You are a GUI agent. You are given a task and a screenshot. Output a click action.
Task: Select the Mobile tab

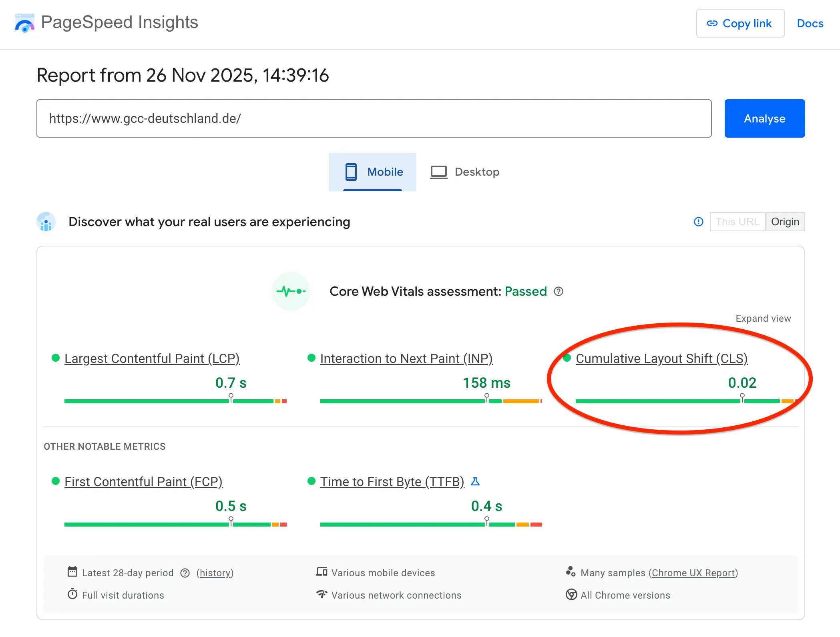pos(373,172)
